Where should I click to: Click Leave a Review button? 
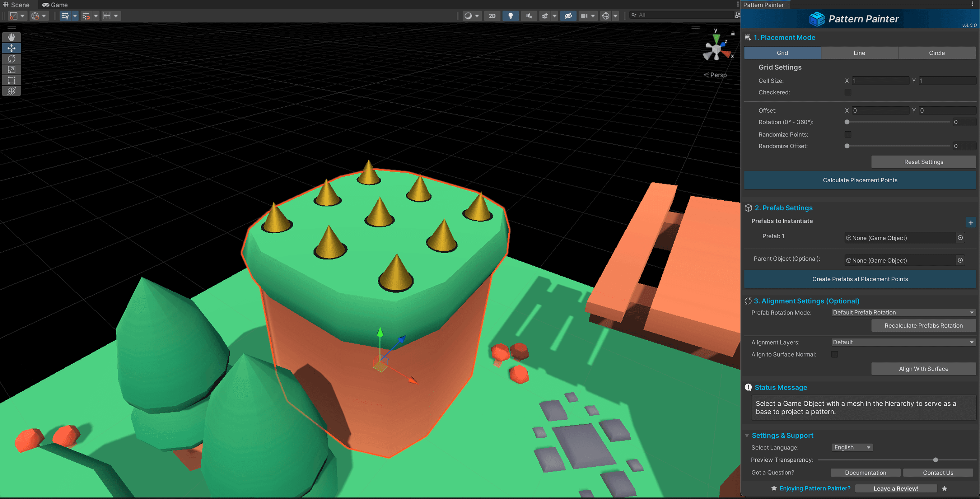pyautogui.click(x=896, y=489)
